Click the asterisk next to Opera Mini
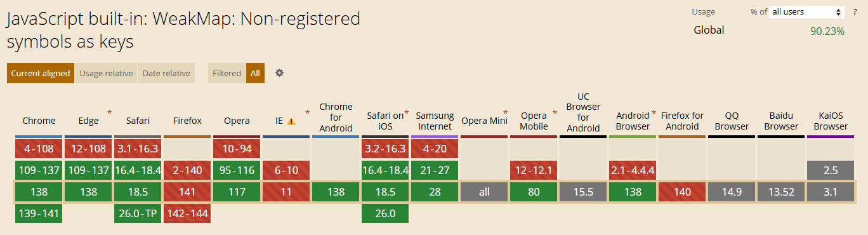This screenshot has height=235, width=868. coord(506,112)
